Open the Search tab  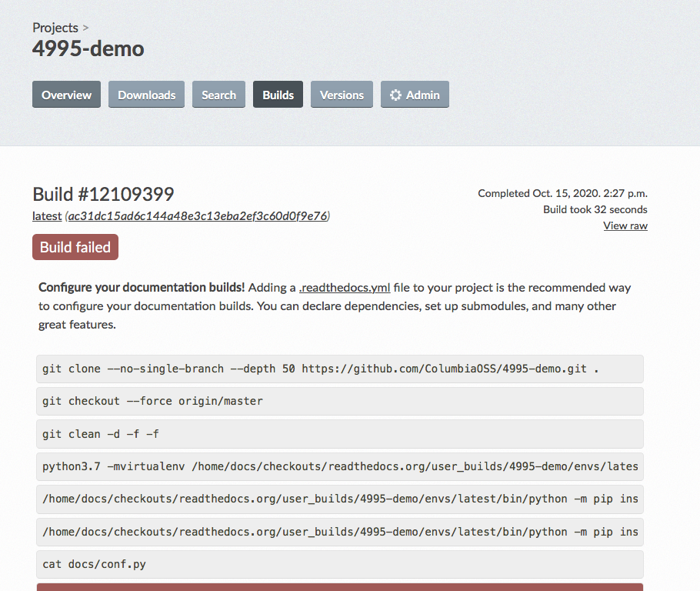(x=218, y=94)
